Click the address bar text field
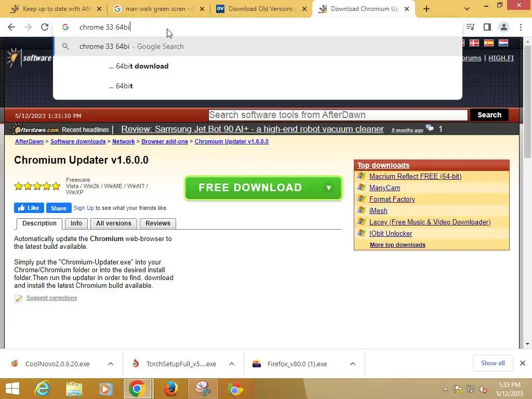Viewport: 532px width, 399px height. coord(258,27)
